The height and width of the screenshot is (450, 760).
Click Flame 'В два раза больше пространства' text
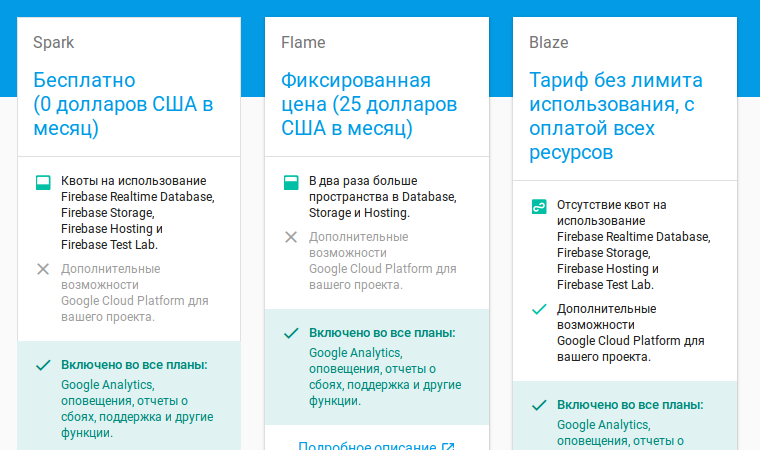coord(382,197)
